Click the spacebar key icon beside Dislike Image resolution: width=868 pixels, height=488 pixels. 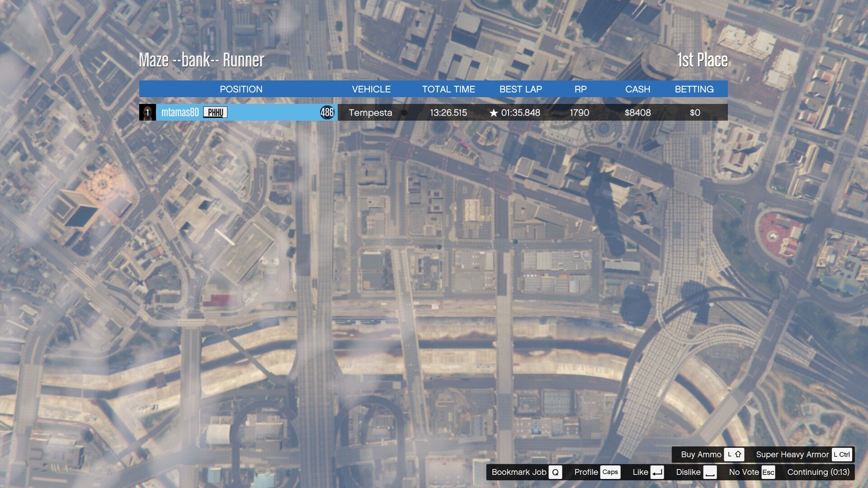point(710,472)
